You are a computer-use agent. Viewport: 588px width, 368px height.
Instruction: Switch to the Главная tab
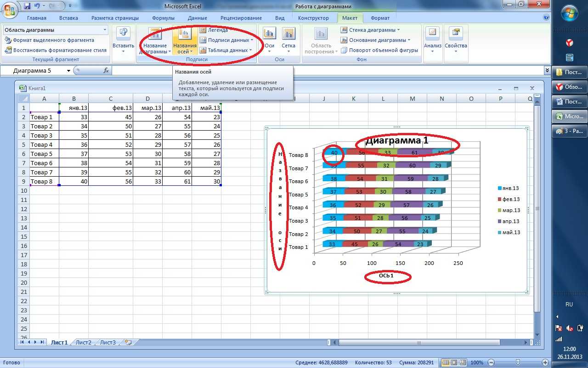[x=37, y=18]
